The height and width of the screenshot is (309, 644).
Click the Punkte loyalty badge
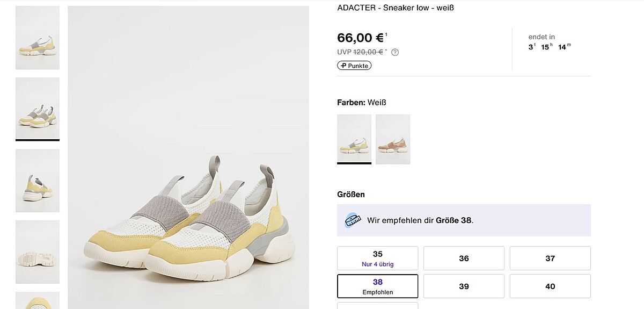pyautogui.click(x=354, y=66)
